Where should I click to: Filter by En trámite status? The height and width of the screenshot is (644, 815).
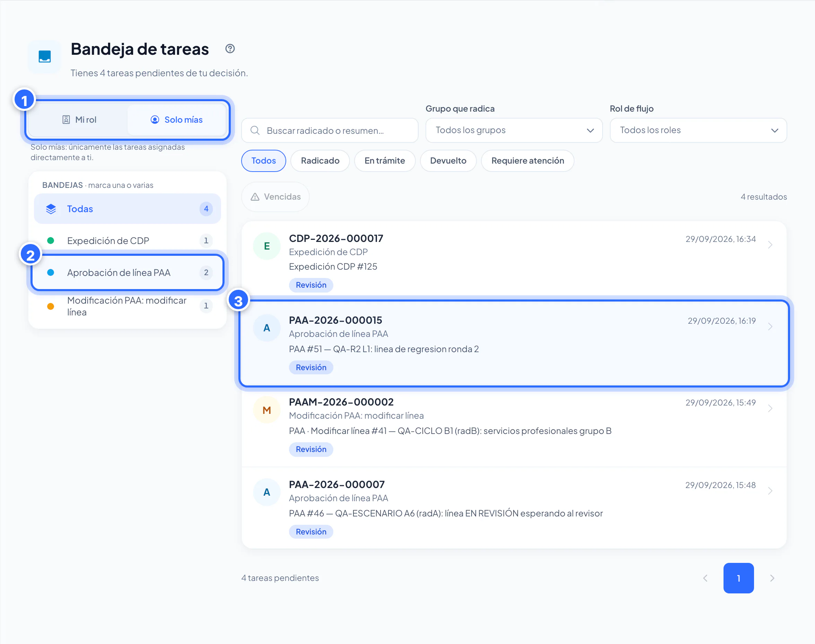point(385,161)
